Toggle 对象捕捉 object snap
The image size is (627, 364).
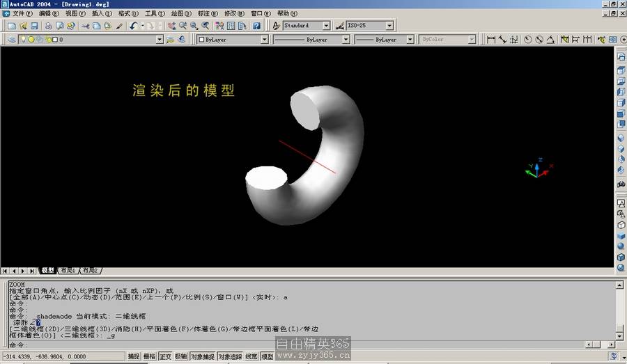pos(202,356)
